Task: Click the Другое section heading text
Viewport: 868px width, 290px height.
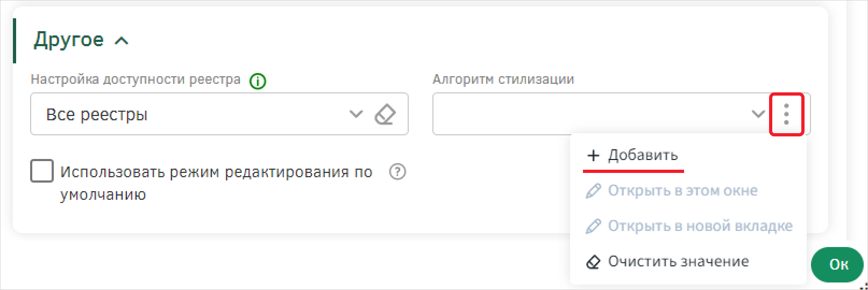Action: [68, 40]
